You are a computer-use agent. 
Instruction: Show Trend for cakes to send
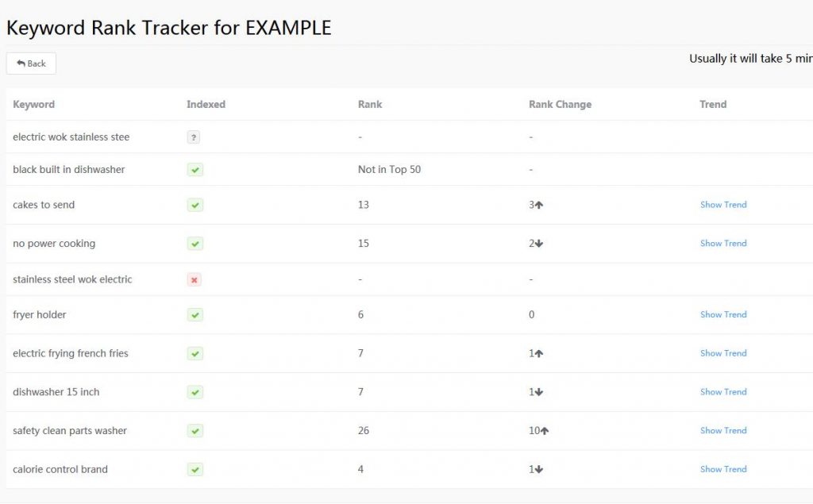tap(723, 205)
